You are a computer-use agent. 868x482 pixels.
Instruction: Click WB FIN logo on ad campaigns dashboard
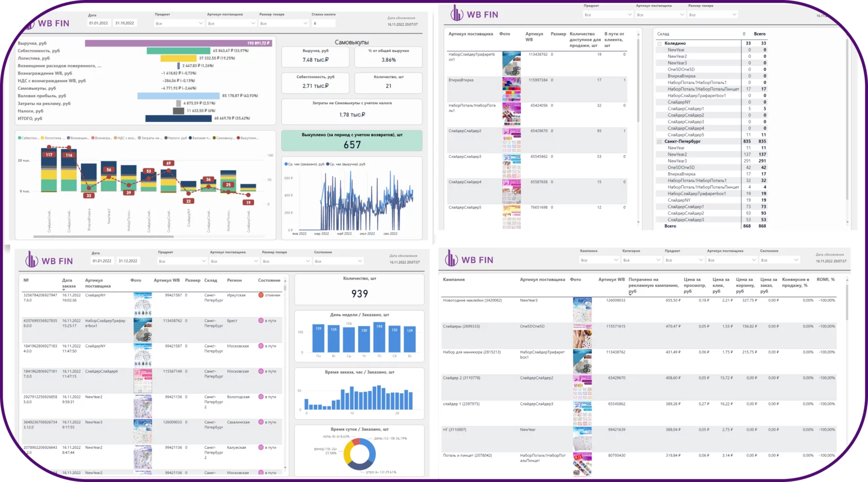469,259
